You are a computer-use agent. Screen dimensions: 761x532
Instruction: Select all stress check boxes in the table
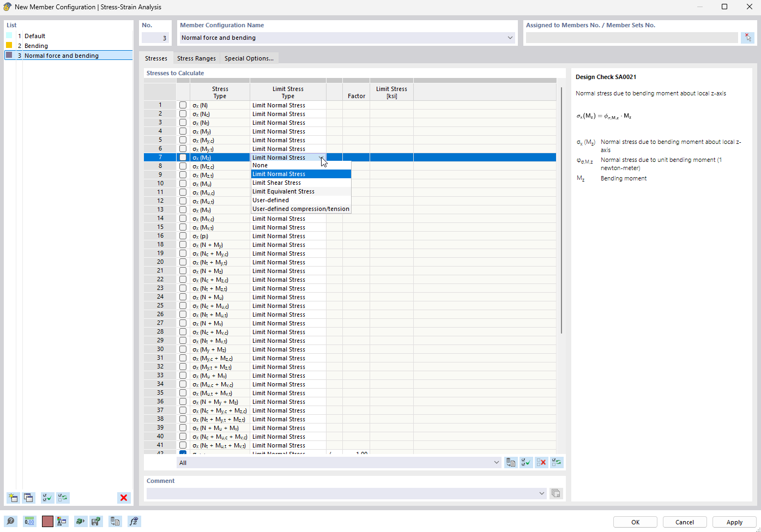(526, 462)
